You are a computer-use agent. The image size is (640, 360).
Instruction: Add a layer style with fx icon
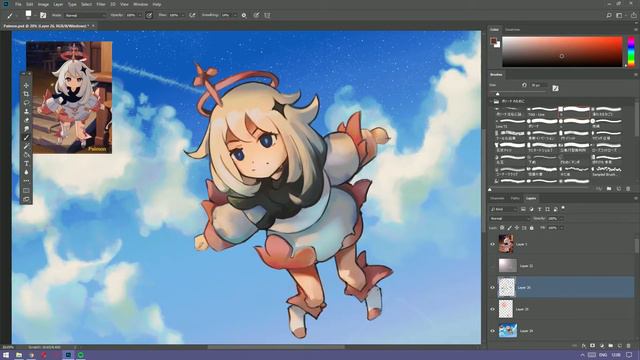584,346
